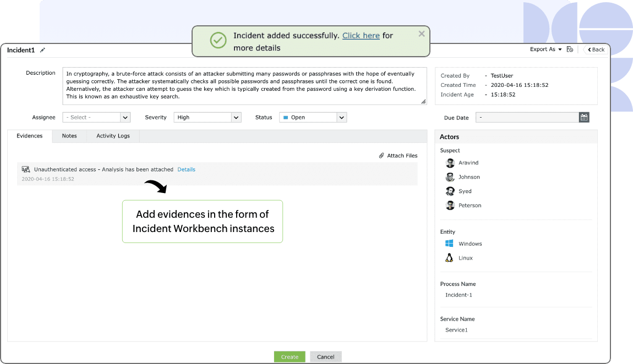
Task: Click the icon next to Export As
Action: point(570,49)
